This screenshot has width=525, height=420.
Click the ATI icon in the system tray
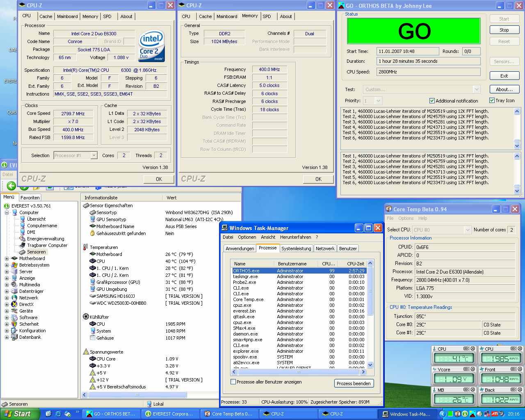point(495,414)
